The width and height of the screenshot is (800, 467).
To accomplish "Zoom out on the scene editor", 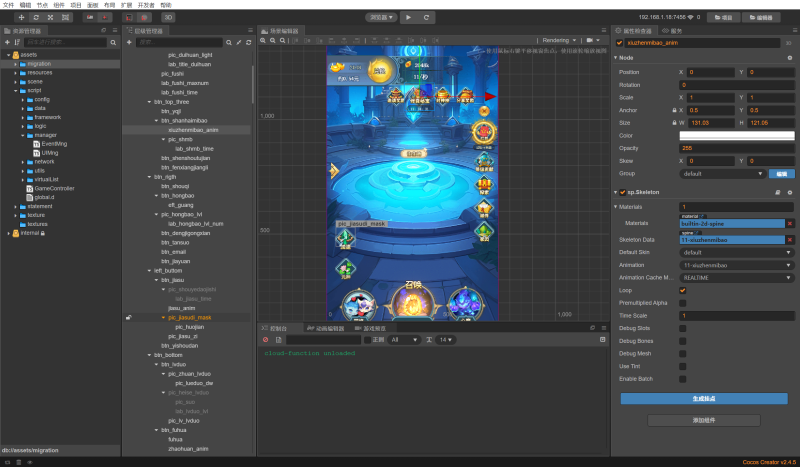I will tap(273, 40).
